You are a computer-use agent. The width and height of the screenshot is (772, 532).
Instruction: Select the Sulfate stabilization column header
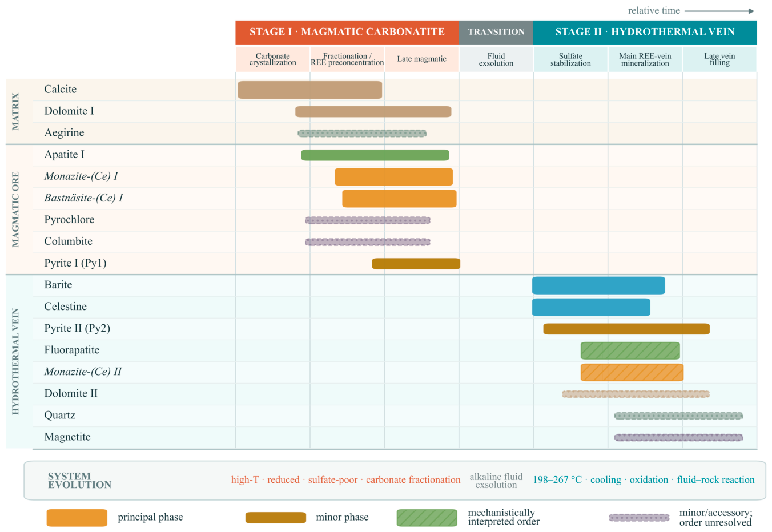click(571, 59)
